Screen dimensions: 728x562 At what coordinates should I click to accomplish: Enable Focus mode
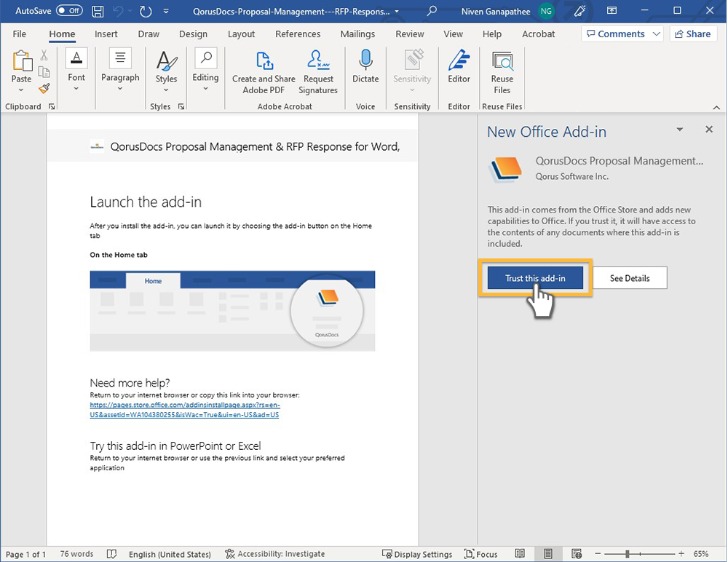(x=480, y=554)
